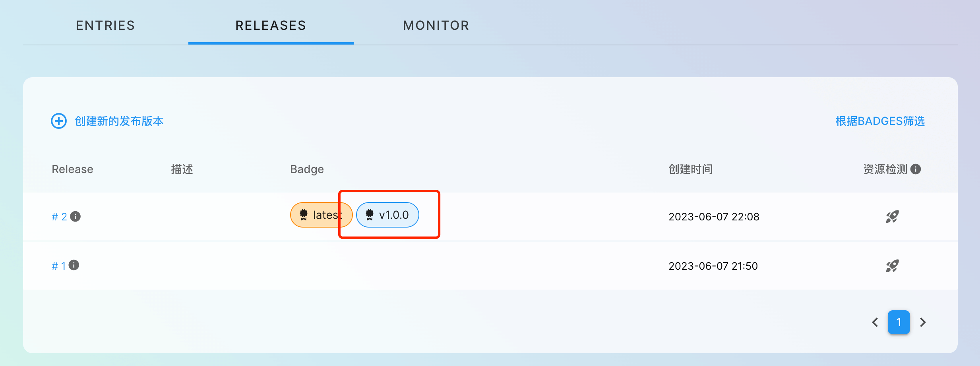Screen dimensions: 980x366
Task: Click the blue v1.0.0 badge
Action: click(387, 215)
